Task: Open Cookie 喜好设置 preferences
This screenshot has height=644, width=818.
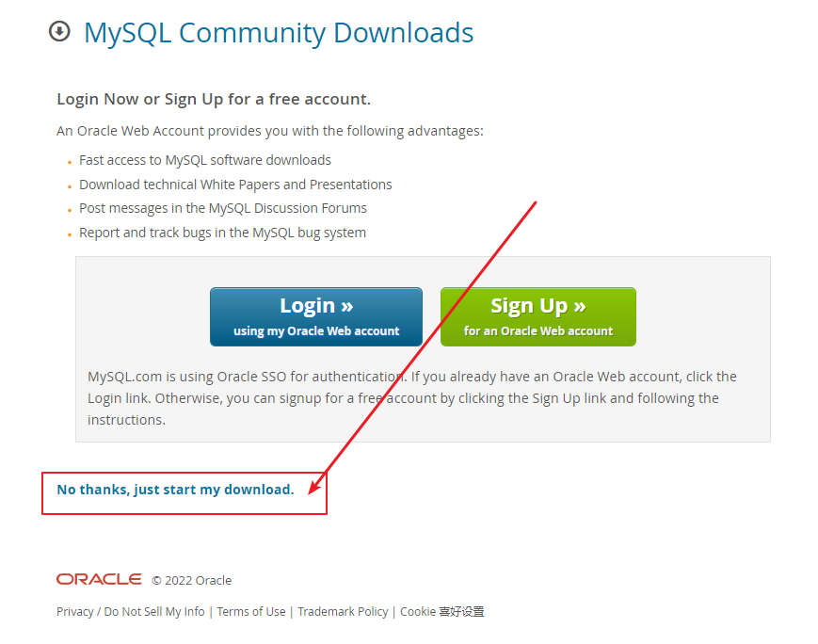Action: [x=441, y=612]
